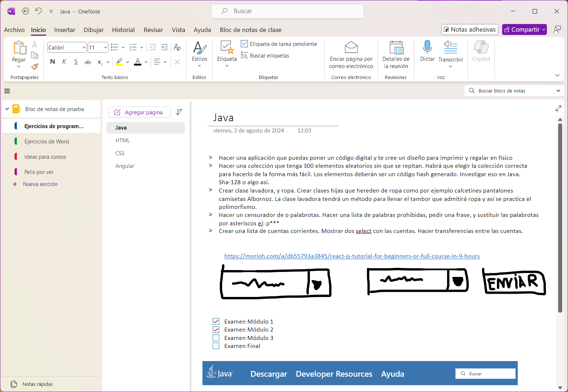Increase the indent level
The height and width of the screenshot is (392, 568).
[x=165, y=47]
